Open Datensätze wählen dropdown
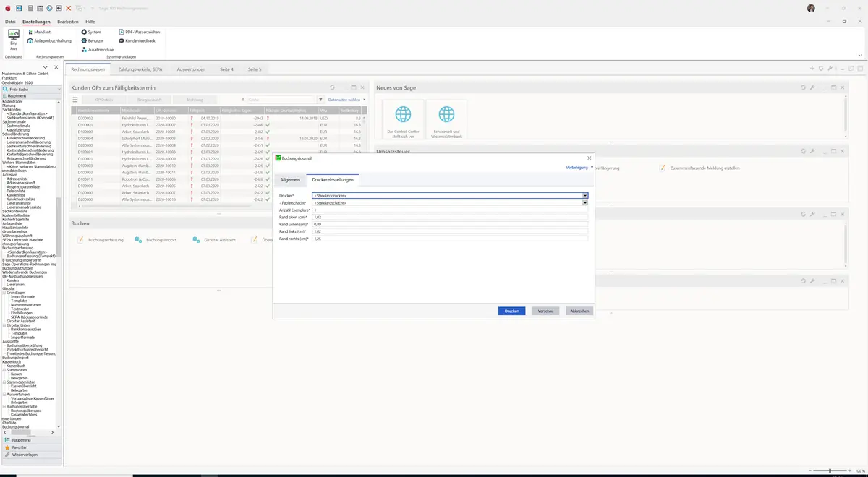The image size is (868, 477). (346, 100)
